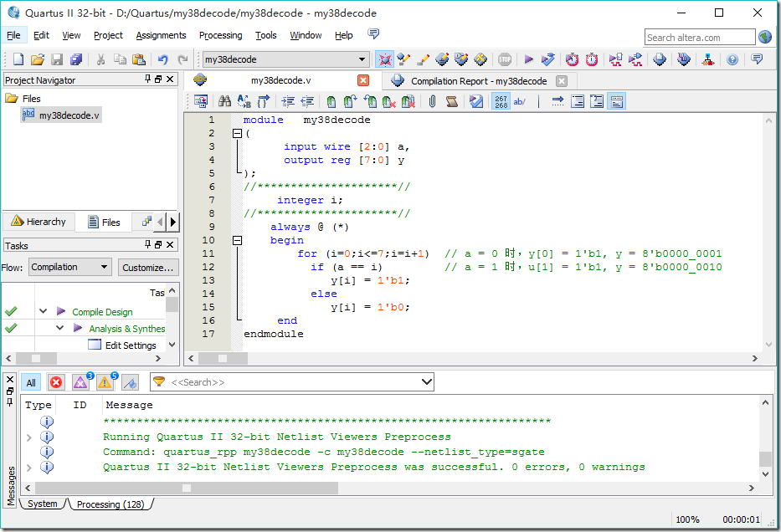Expand the 'Preprocess was successful' message

29,468
